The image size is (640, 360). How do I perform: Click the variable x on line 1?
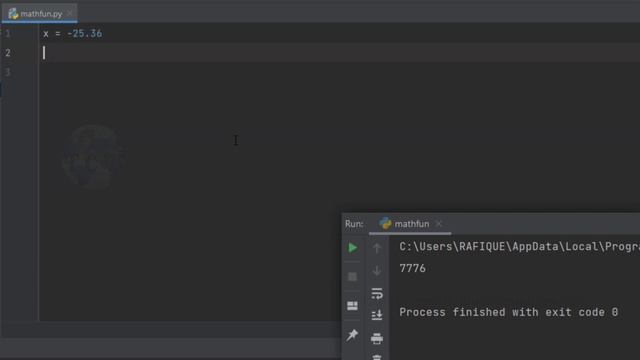click(46, 34)
